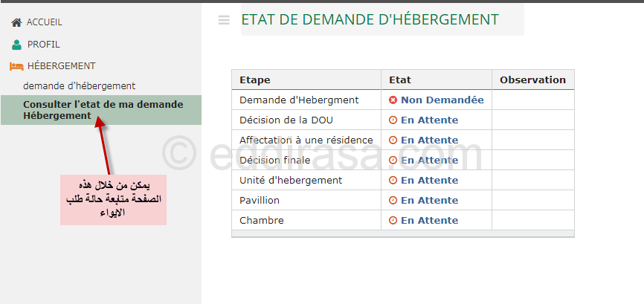644x304 pixels.
Task: Click the Etape column header
Action: [255, 80]
